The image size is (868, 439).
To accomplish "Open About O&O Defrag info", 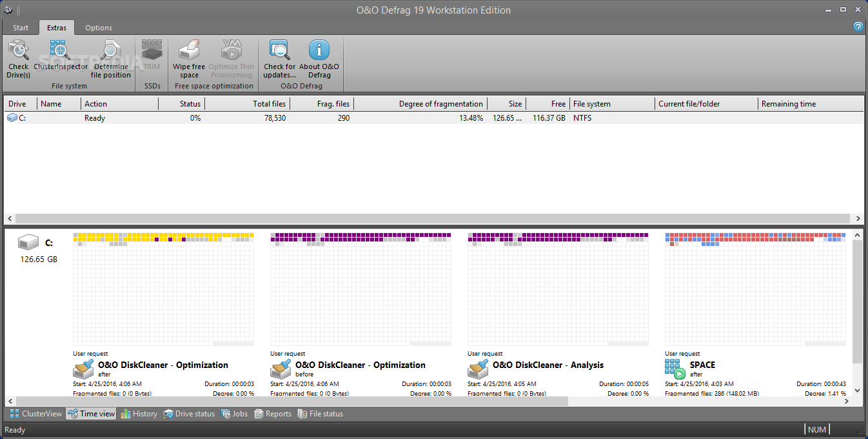I will pyautogui.click(x=319, y=50).
